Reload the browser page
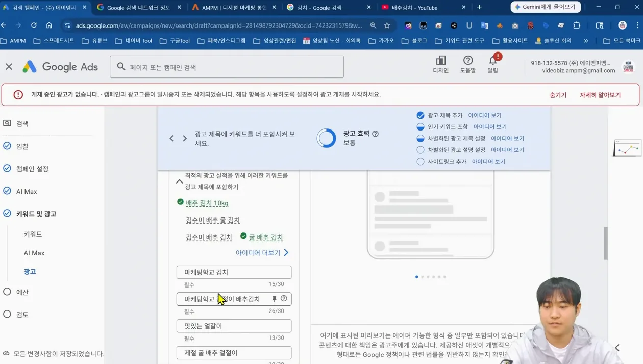 tap(34, 25)
